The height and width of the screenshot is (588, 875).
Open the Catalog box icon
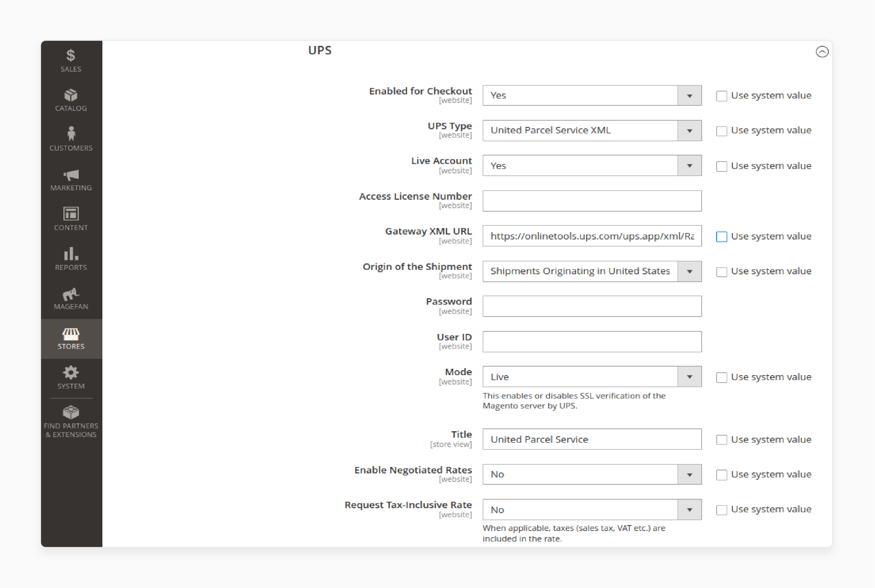tap(71, 95)
